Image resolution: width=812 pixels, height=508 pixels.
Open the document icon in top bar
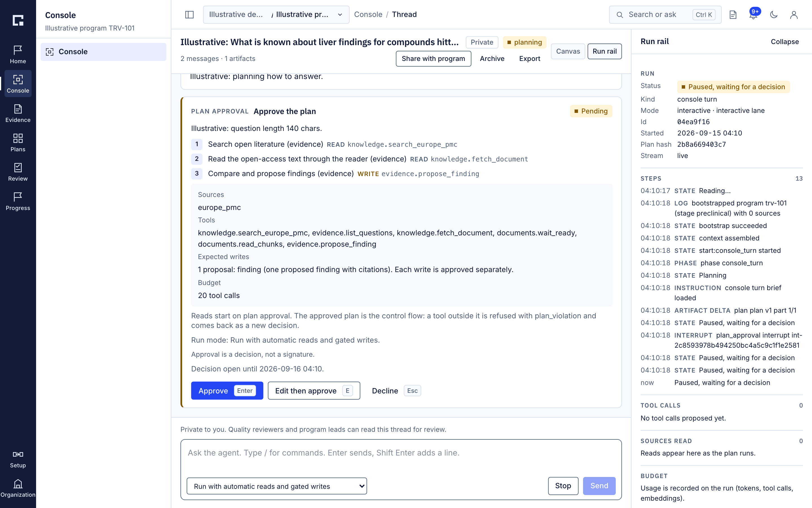tap(733, 14)
